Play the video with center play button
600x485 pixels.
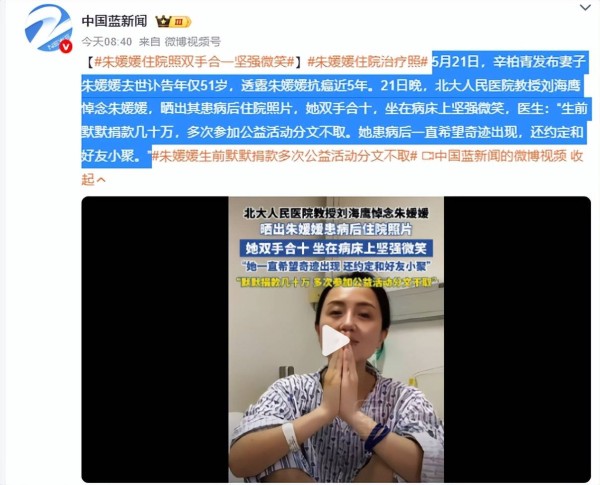336,341
